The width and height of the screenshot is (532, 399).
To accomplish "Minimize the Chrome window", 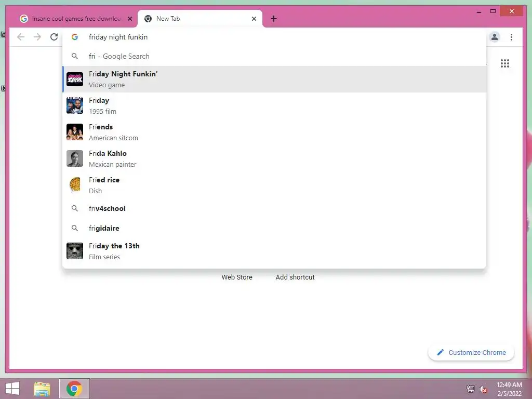I will pos(478,11).
